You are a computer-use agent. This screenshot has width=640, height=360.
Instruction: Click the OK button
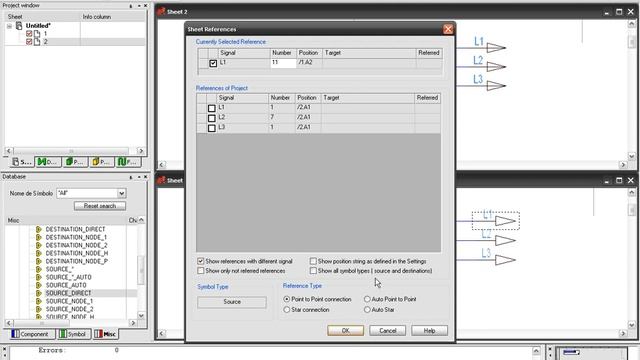(345, 331)
